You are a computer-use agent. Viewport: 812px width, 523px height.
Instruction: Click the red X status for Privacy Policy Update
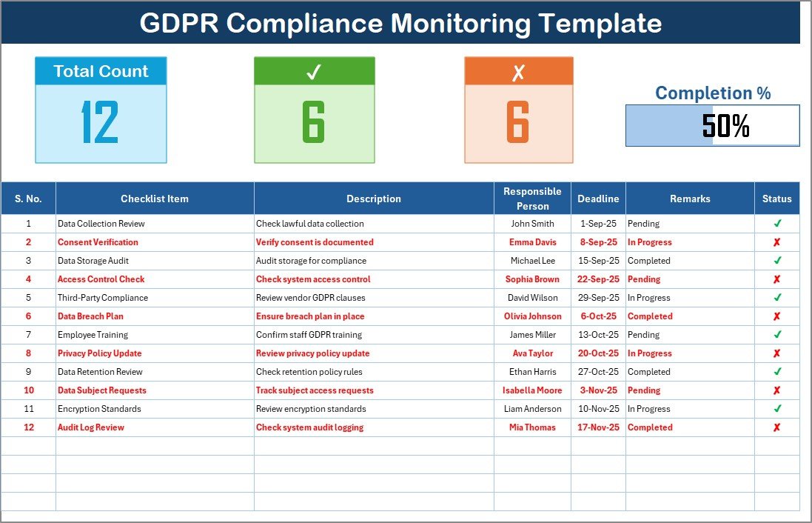776,353
